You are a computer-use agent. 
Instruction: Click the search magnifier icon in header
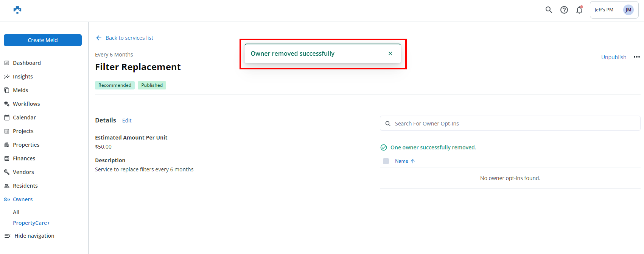(549, 10)
